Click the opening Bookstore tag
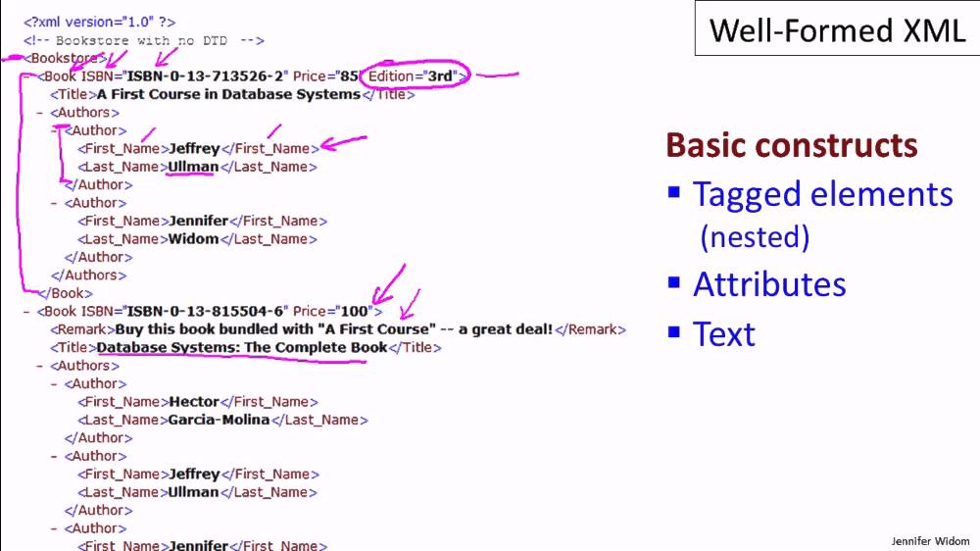Screen dimensions: 980x551 [x=65, y=58]
